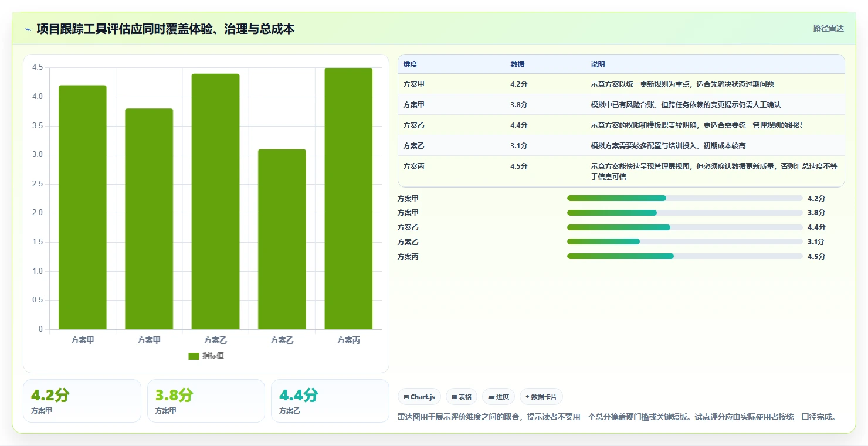Click the 2.5 label on y-axis
Image resolution: width=868 pixels, height=446 pixels.
(x=38, y=184)
